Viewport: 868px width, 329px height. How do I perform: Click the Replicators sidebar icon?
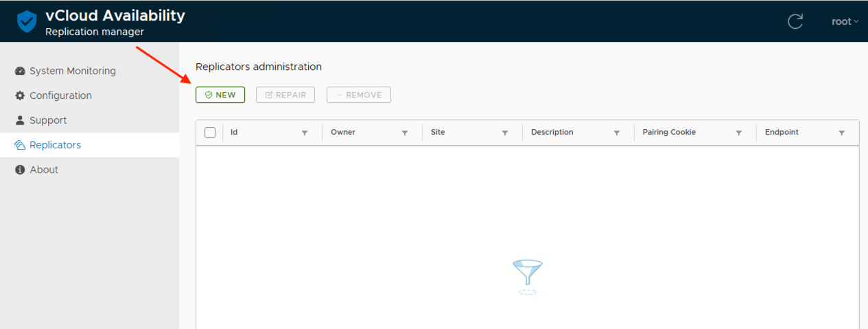[20, 145]
